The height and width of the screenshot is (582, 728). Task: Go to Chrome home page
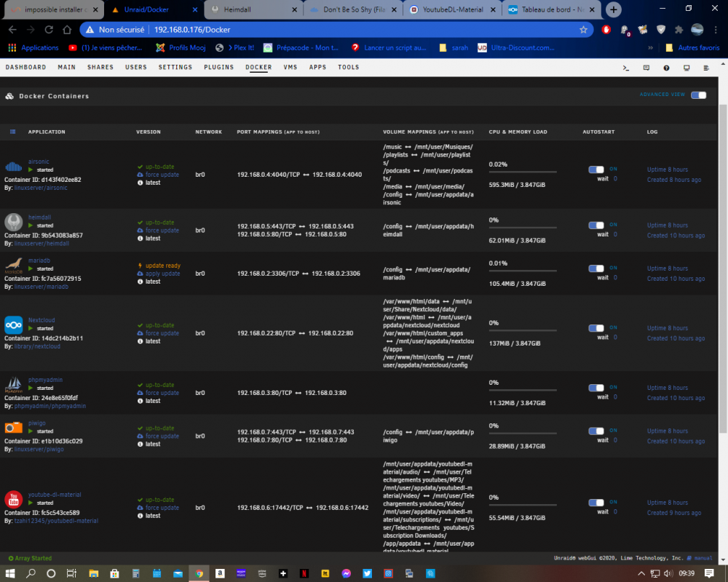click(67, 30)
